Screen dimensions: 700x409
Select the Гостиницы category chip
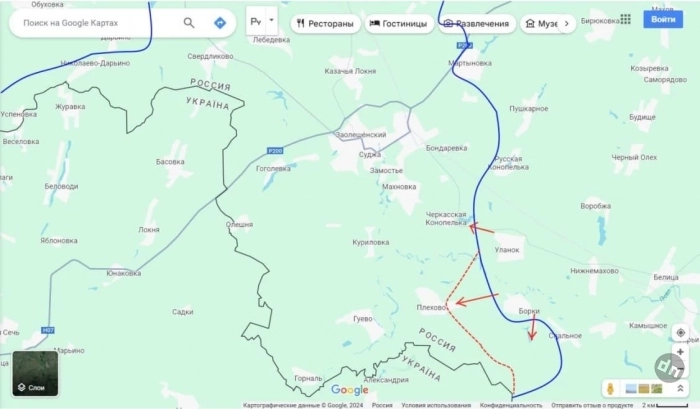coord(399,24)
